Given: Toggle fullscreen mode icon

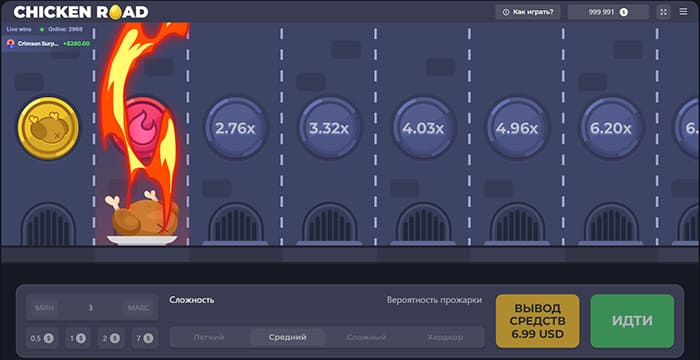Looking at the screenshot, I should point(663,12).
